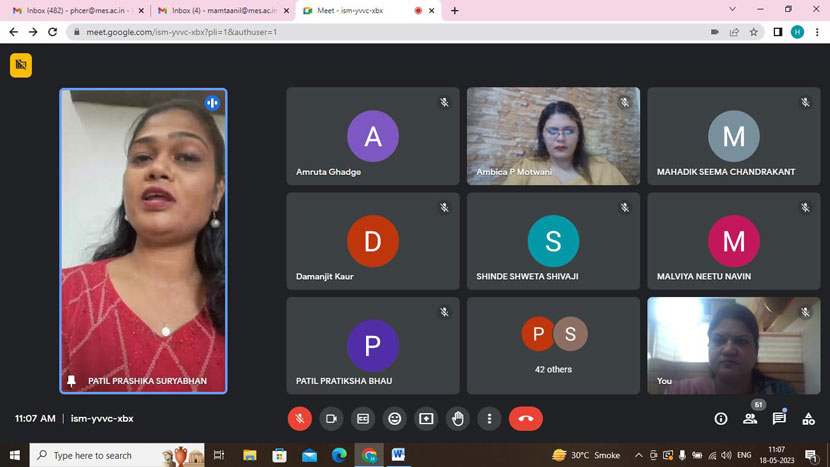
Task: Open Microsoft Store from taskbar
Action: tap(279, 455)
